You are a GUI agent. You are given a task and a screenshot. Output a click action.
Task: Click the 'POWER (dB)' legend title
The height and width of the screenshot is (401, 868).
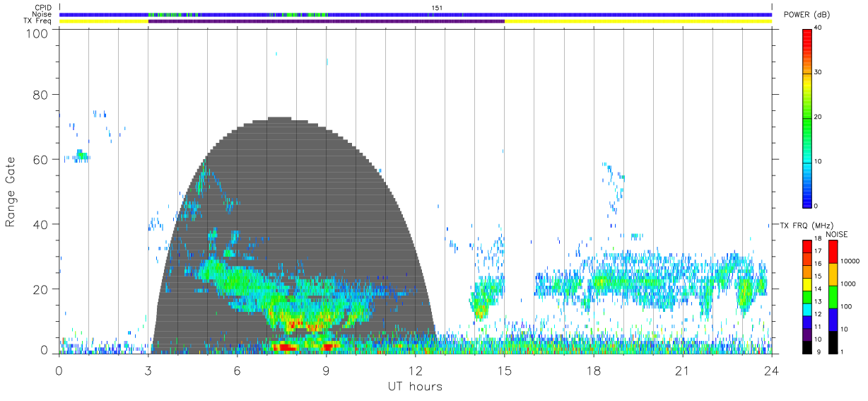pyautogui.click(x=807, y=14)
